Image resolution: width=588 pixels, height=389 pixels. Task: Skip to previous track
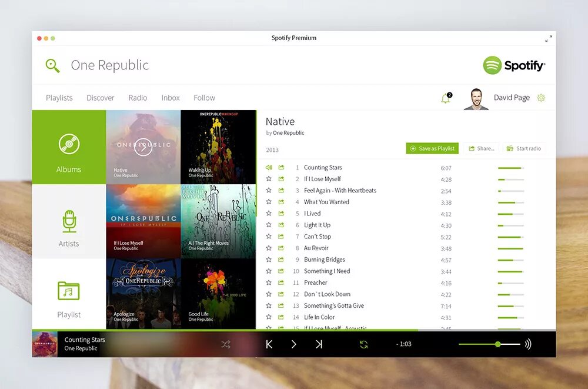(269, 344)
